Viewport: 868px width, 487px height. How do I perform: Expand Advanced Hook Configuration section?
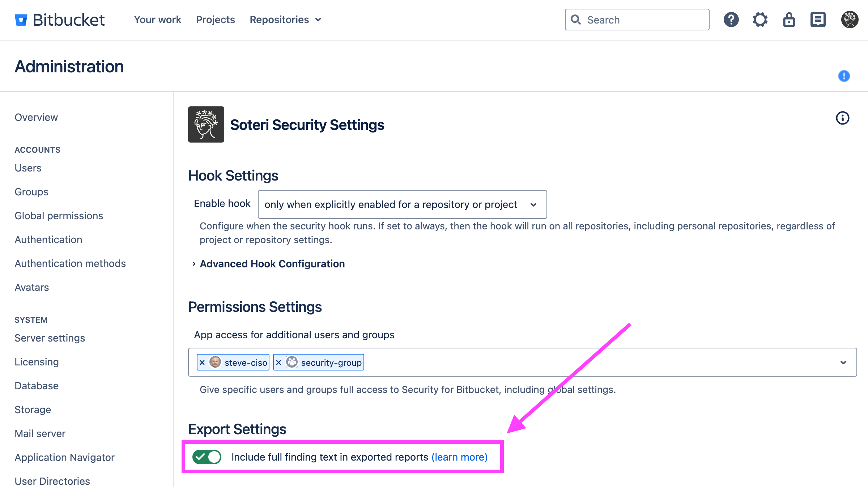(x=272, y=264)
